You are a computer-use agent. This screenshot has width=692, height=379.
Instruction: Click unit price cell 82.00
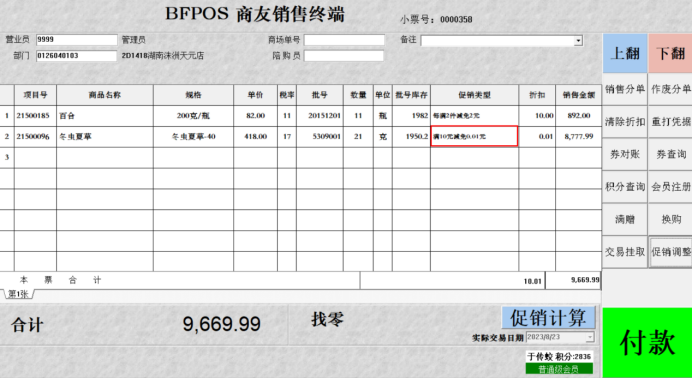coord(256,116)
